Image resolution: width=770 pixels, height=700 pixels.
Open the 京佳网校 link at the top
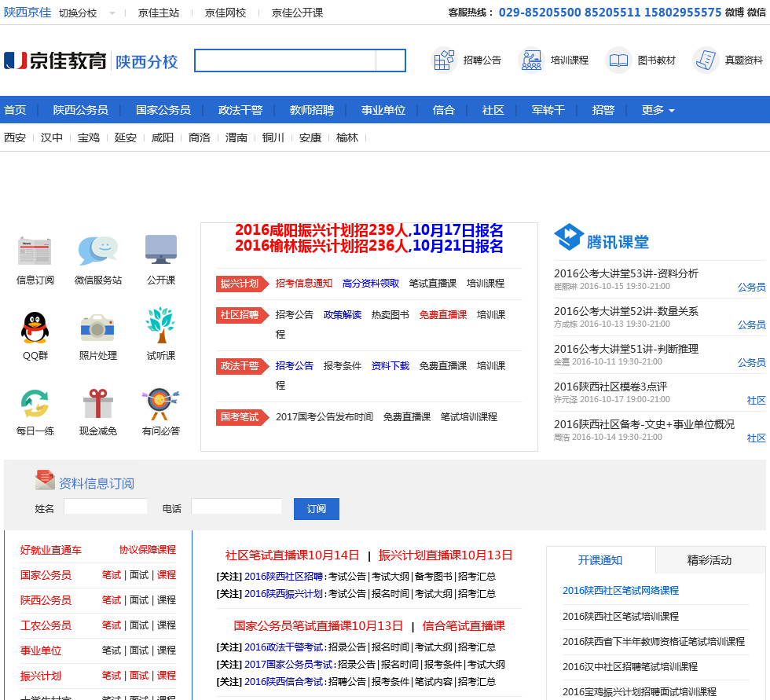pyautogui.click(x=225, y=13)
